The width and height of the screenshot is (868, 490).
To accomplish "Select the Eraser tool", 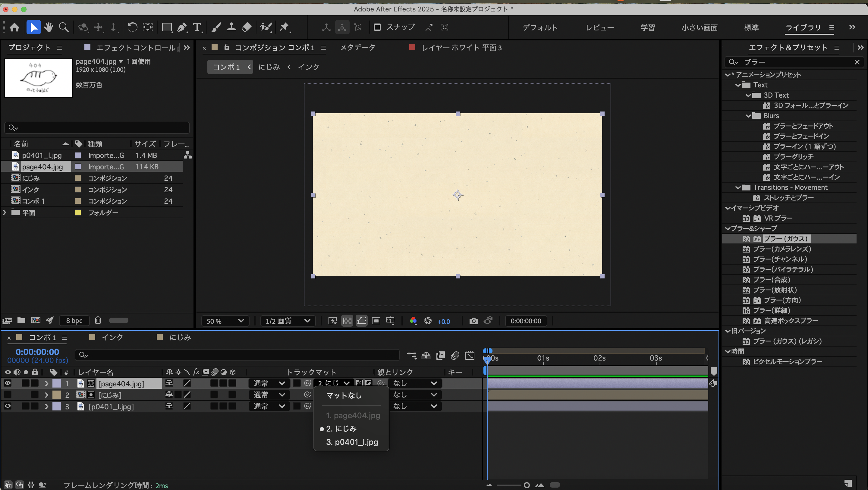I will click(247, 27).
